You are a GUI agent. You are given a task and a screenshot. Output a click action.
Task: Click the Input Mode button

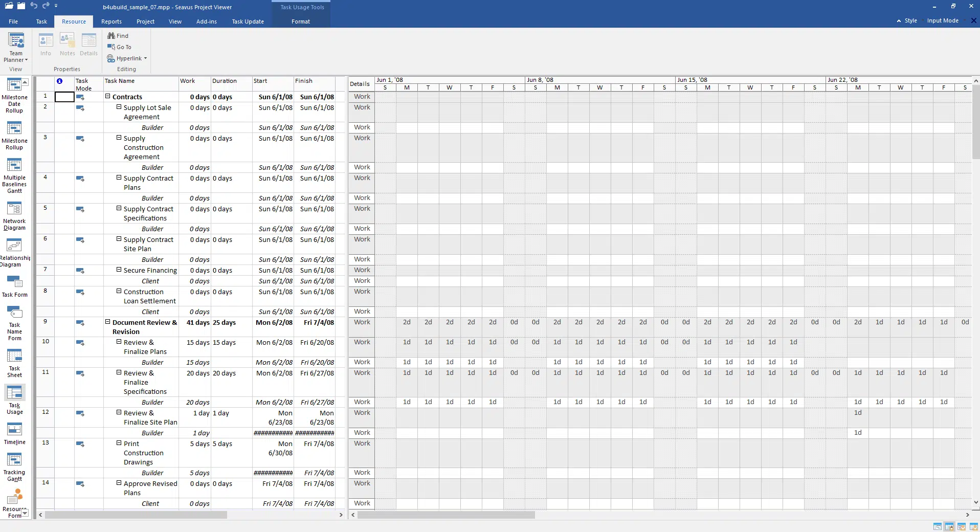pos(942,21)
